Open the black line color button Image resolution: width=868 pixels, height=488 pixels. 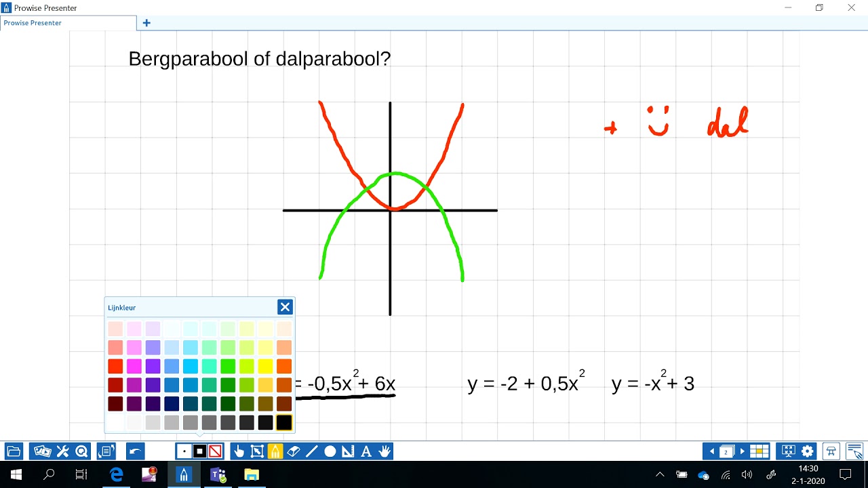[x=199, y=451]
